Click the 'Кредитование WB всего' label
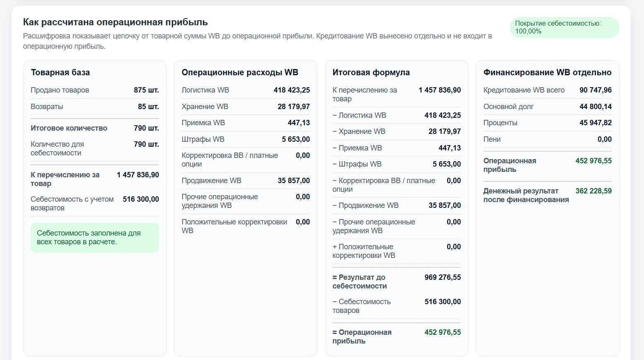Viewport: 644px width, 360px height. point(524,90)
